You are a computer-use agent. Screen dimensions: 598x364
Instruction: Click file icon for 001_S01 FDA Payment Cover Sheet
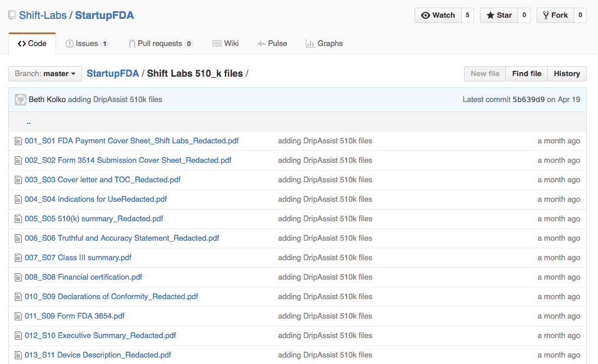[18, 141]
